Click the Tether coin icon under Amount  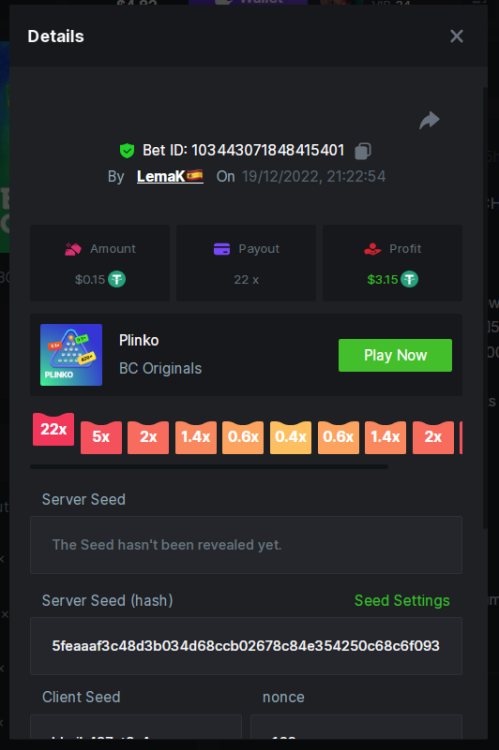click(x=117, y=279)
